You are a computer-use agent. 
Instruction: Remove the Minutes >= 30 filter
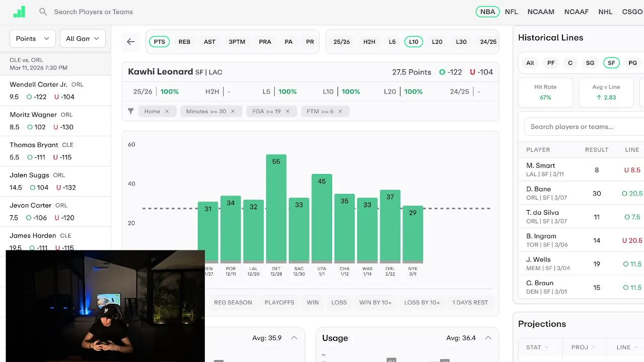(233, 111)
